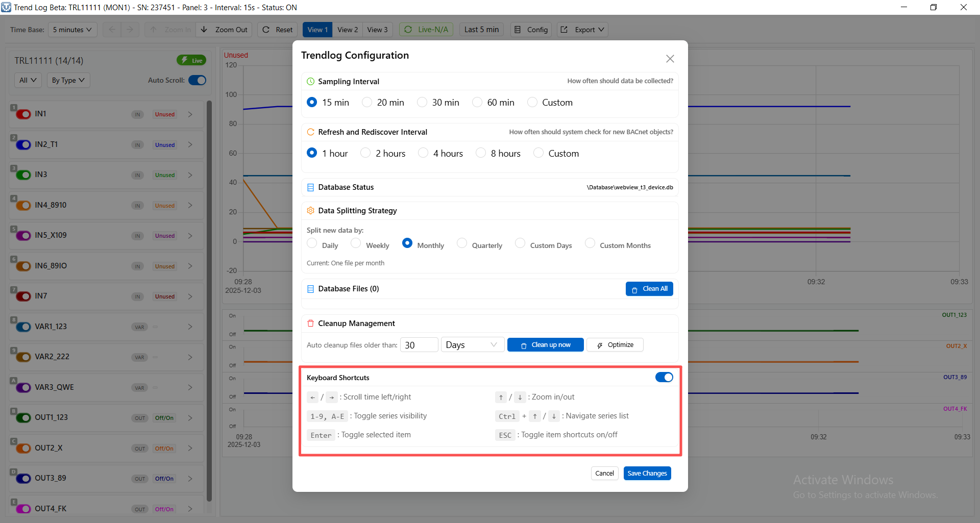The height and width of the screenshot is (523, 980).
Task: Choose Weekly data splitting option
Action: point(356,243)
